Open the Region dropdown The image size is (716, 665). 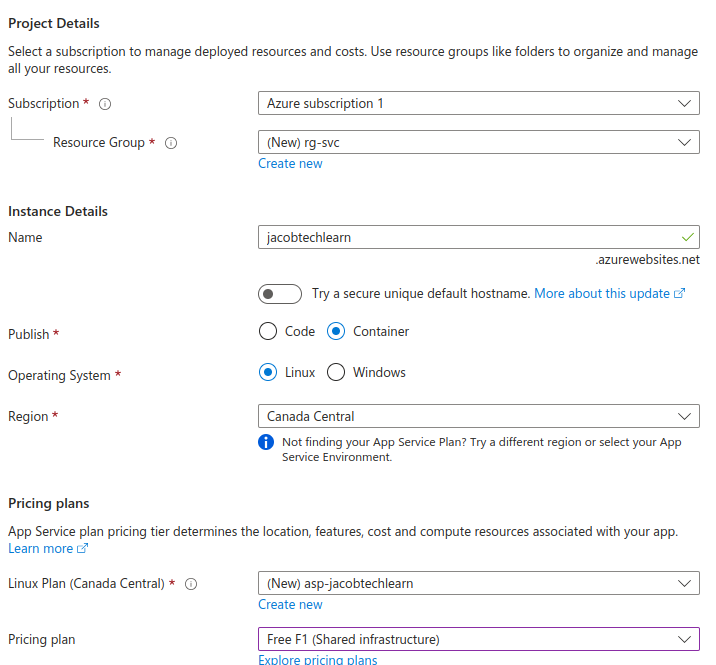click(x=478, y=416)
